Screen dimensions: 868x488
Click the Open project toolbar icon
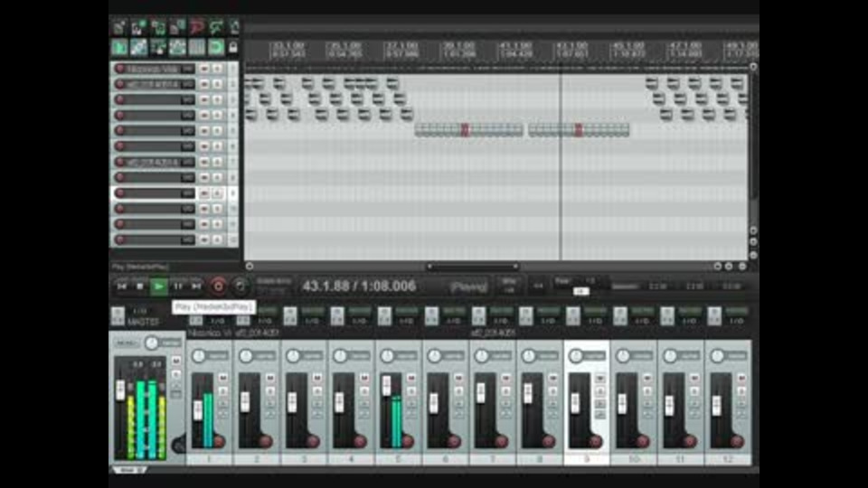(x=138, y=26)
